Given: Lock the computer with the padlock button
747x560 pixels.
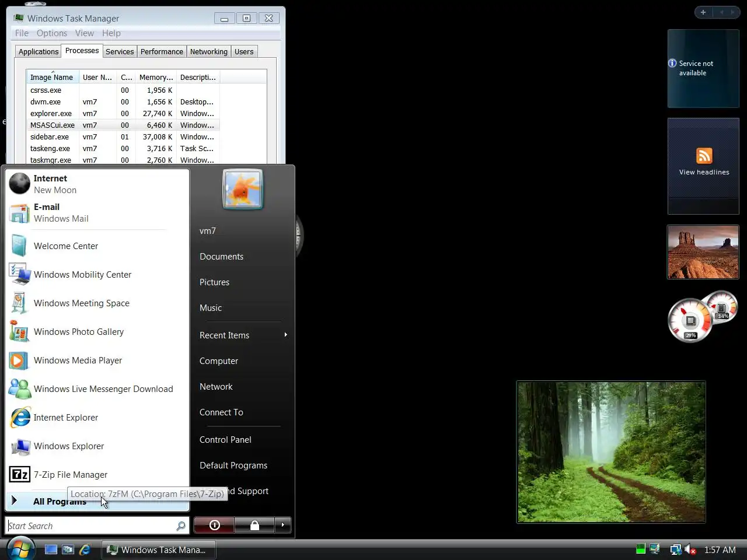Looking at the screenshot, I should coord(254,525).
